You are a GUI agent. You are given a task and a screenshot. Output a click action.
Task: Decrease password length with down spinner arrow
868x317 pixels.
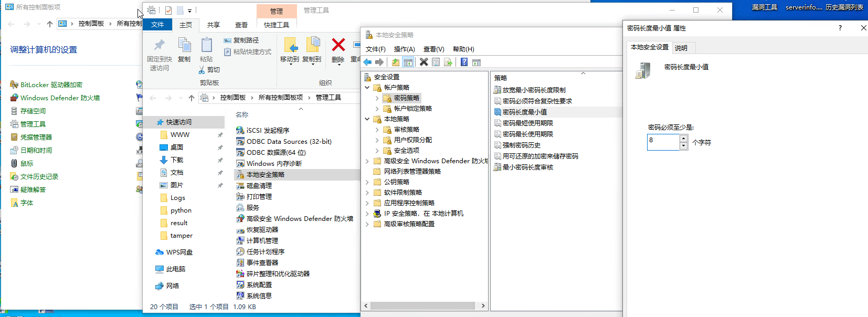point(683,146)
